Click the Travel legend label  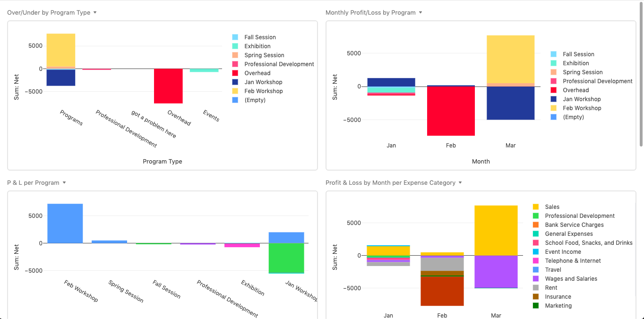(553, 270)
